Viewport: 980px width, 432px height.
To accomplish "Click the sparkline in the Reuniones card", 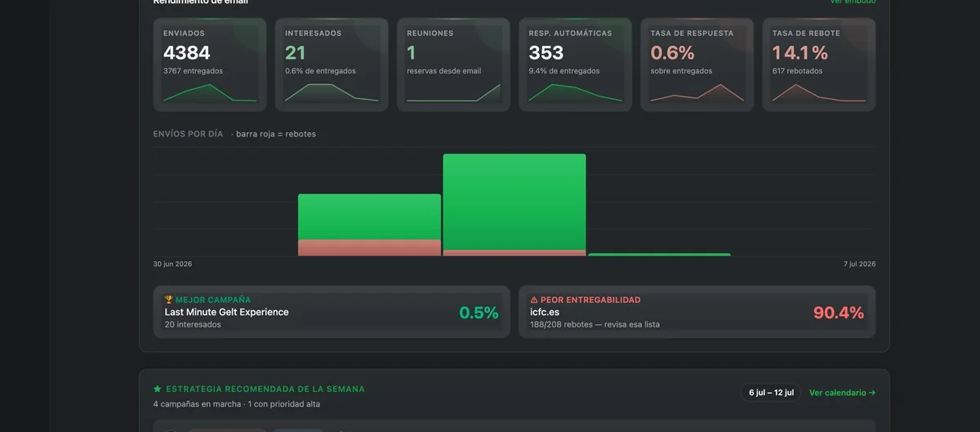I will coord(453,92).
